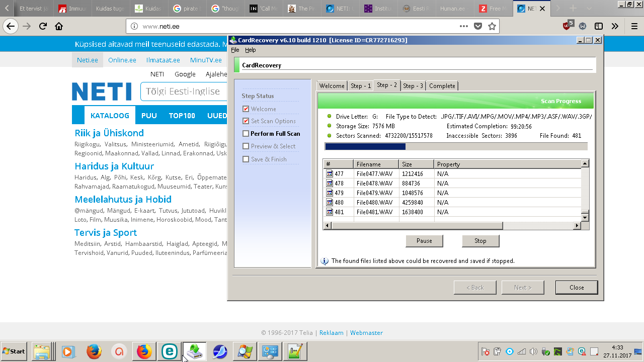
Task: Close the active NETI browser tab
Action: click(542, 9)
